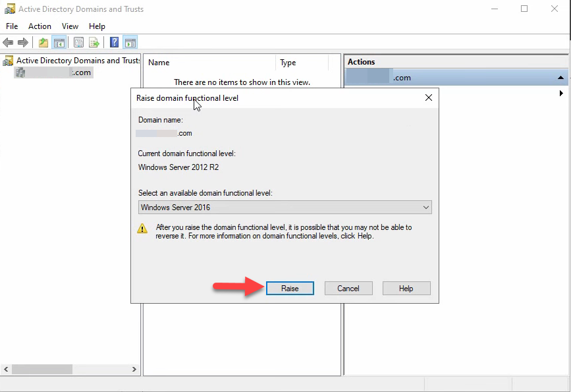The width and height of the screenshot is (571, 392).
Task: Click the Export List toolbar icon
Action: coord(94,43)
